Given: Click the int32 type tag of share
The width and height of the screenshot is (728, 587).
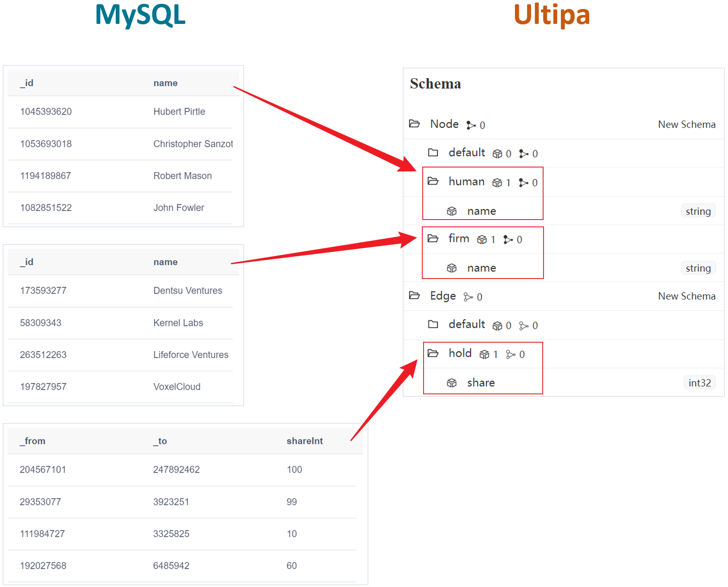Looking at the screenshot, I should [699, 382].
